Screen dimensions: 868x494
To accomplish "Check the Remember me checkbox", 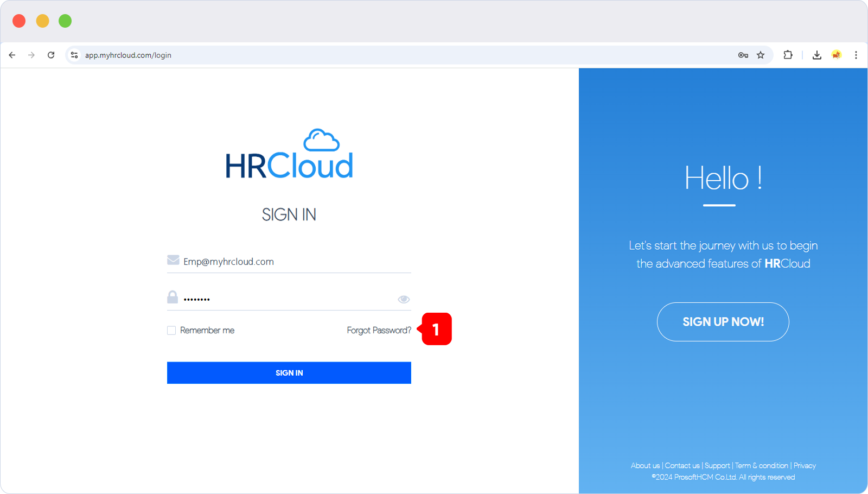I will pos(171,330).
